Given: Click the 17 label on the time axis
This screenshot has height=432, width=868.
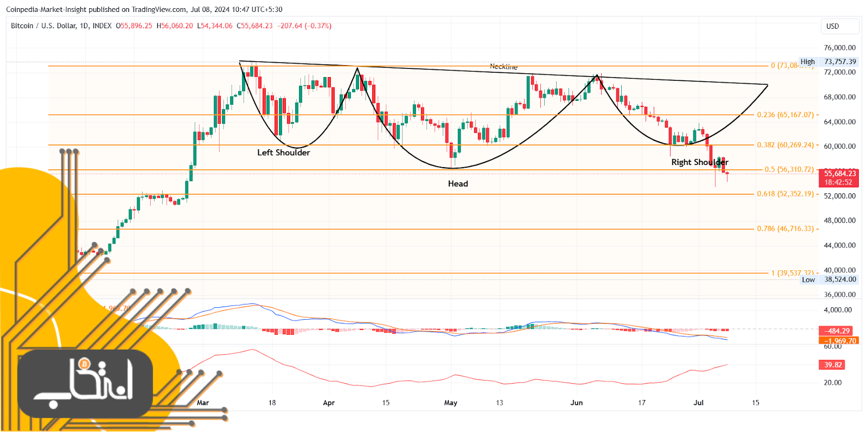Looking at the screenshot, I should (642, 403).
